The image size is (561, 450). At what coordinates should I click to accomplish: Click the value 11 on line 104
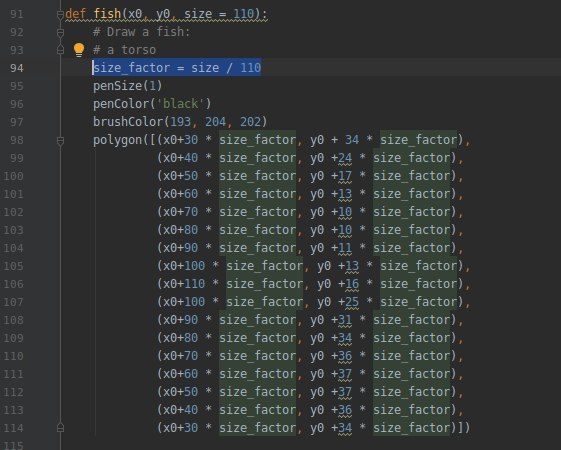345,248
